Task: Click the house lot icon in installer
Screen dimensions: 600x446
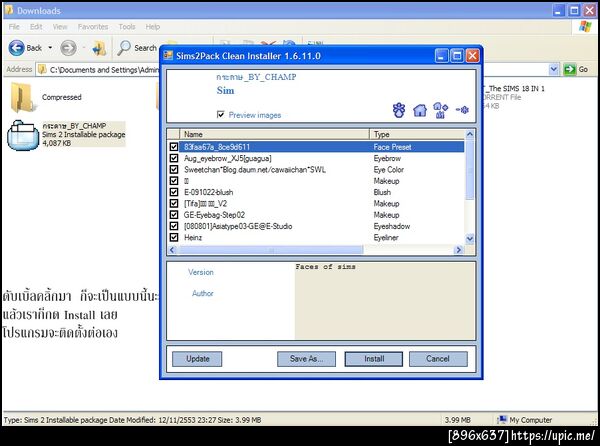Action: tap(420, 111)
